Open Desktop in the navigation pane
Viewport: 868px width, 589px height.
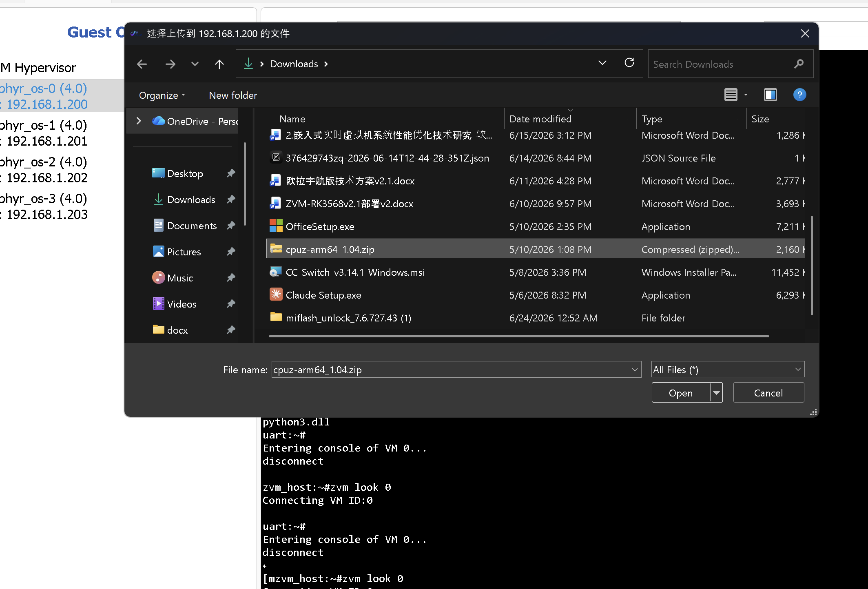coord(185,173)
